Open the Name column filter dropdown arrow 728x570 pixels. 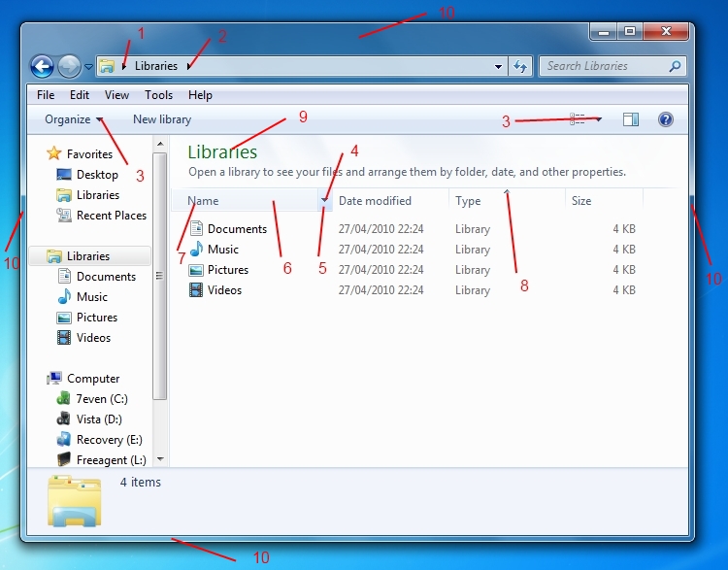pyautogui.click(x=324, y=201)
